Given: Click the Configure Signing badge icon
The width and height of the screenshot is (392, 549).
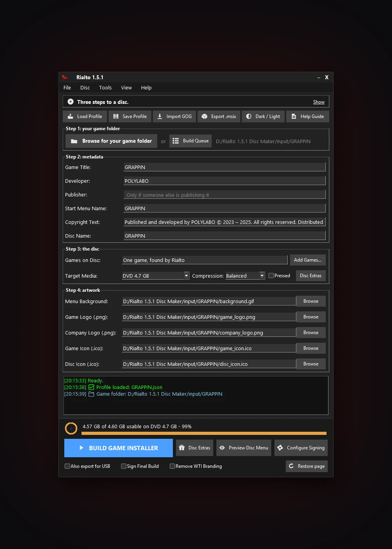Looking at the screenshot, I should click(280, 448).
